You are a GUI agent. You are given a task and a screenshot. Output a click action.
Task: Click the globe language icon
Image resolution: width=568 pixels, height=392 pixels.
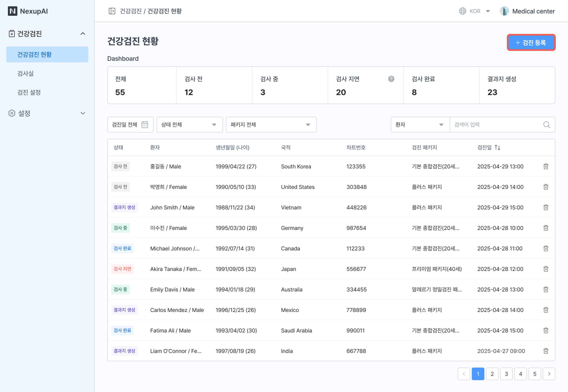pos(462,11)
